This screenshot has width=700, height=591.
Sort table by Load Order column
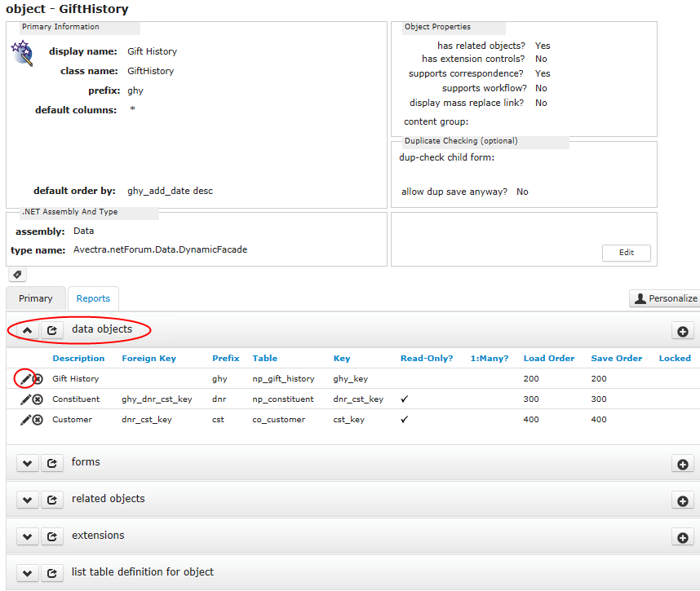point(548,358)
